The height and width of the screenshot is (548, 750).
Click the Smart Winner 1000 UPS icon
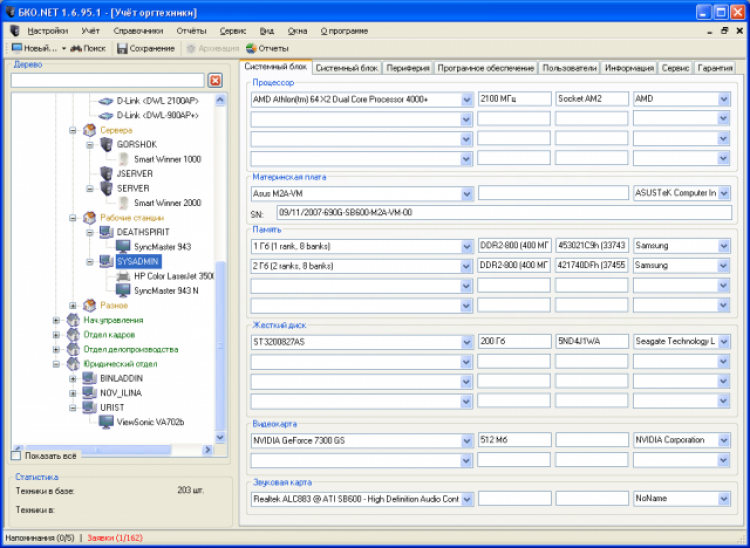pos(123,159)
